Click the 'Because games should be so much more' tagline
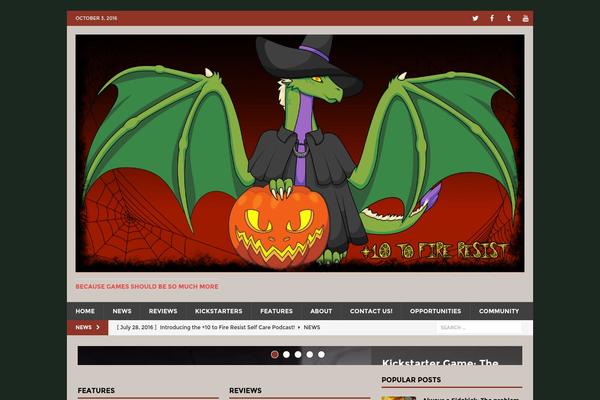The width and height of the screenshot is (600, 400). (147, 287)
